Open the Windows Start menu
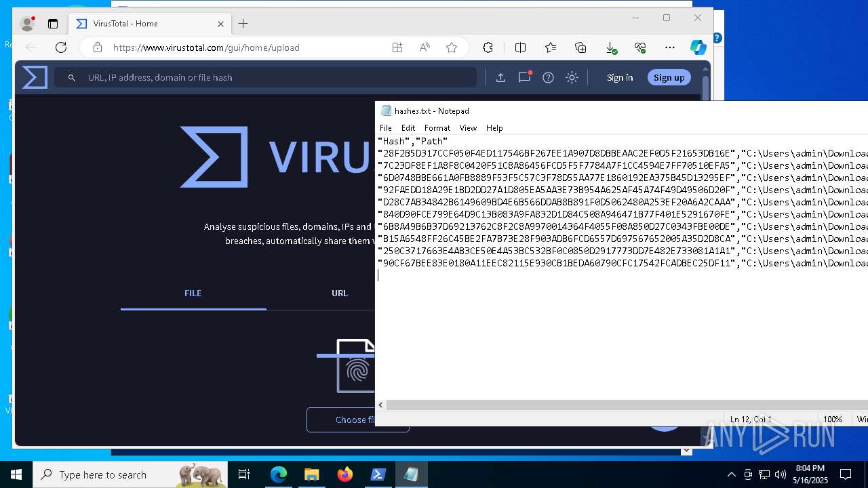This screenshot has width=868, height=488. click(16, 474)
